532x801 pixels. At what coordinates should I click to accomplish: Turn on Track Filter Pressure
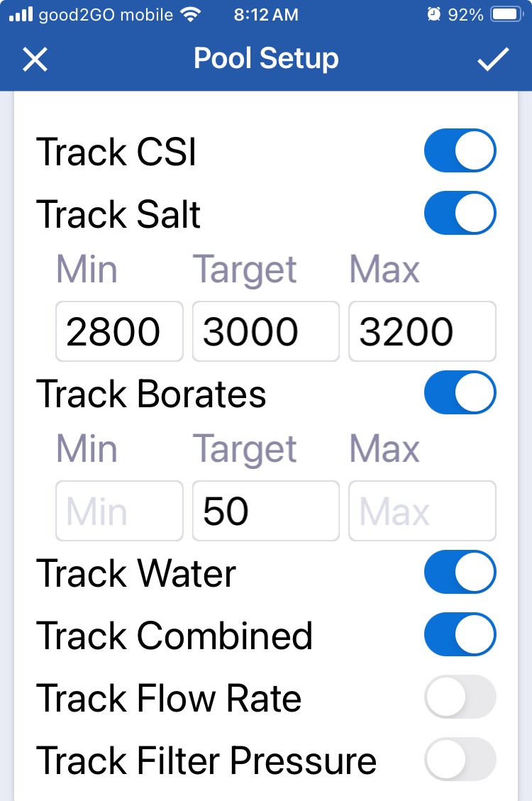click(x=460, y=759)
